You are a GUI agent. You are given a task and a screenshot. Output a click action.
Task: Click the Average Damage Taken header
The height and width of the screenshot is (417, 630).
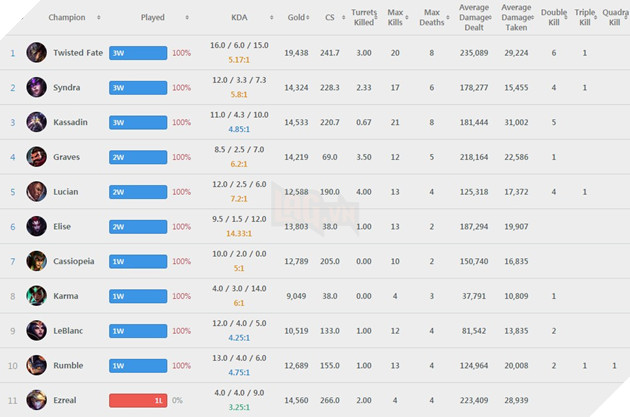[x=516, y=17]
